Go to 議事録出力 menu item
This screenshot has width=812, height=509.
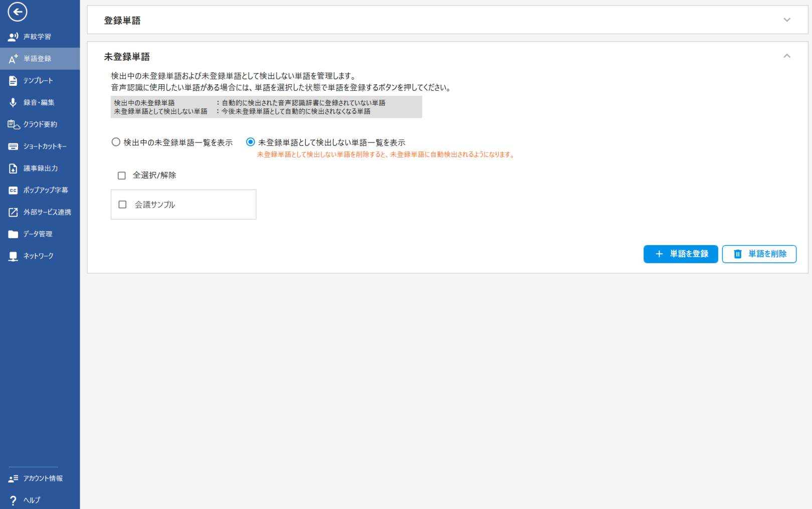click(40, 168)
